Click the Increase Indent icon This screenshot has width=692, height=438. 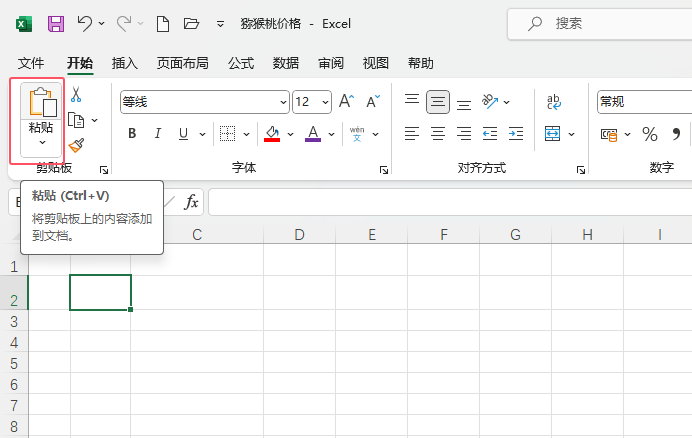tap(516, 133)
